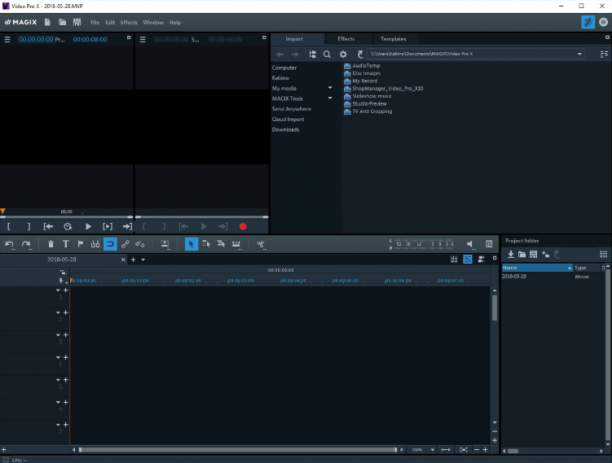The image size is (612, 463).
Task: Click the scissors split/cut icon
Action: (x=261, y=244)
